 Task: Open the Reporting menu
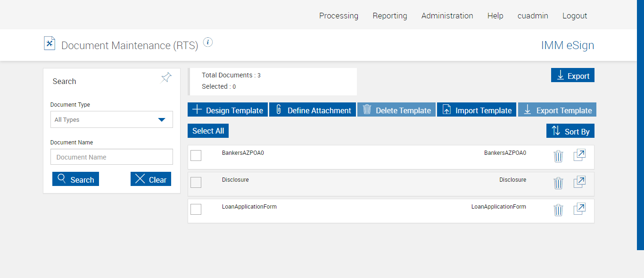tap(390, 16)
